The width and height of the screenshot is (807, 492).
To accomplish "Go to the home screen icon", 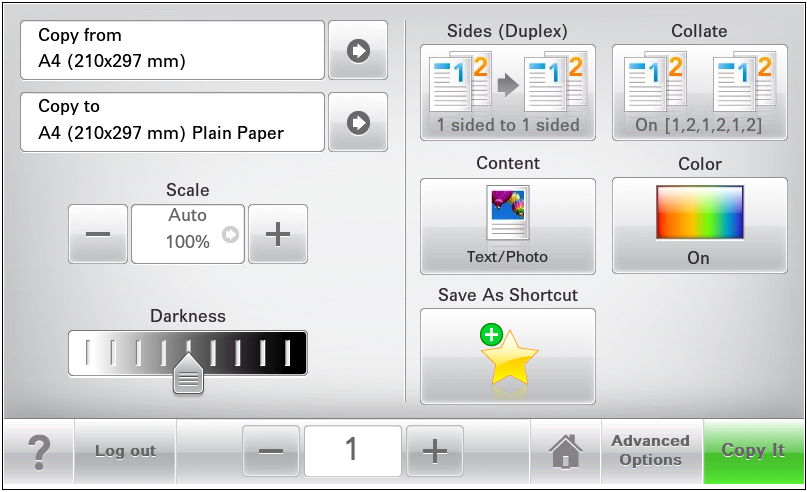I will click(566, 451).
